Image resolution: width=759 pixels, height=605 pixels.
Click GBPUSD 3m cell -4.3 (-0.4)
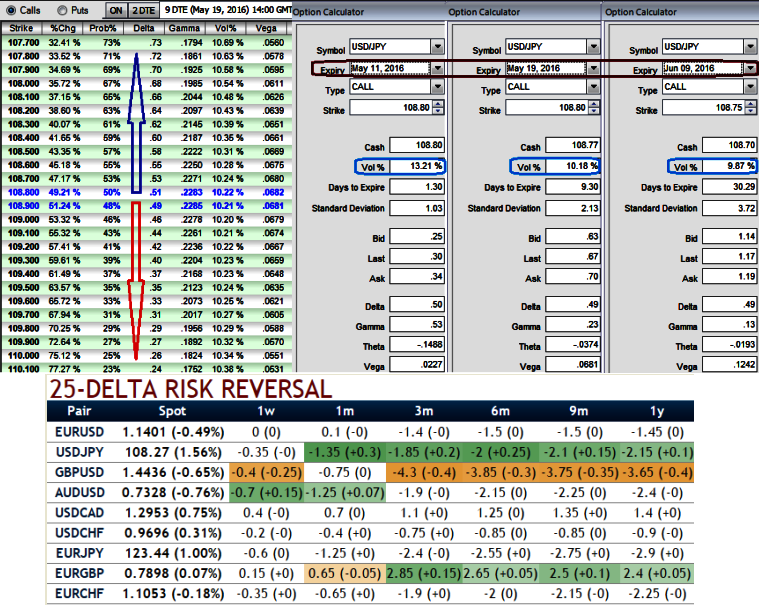pos(424,472)
